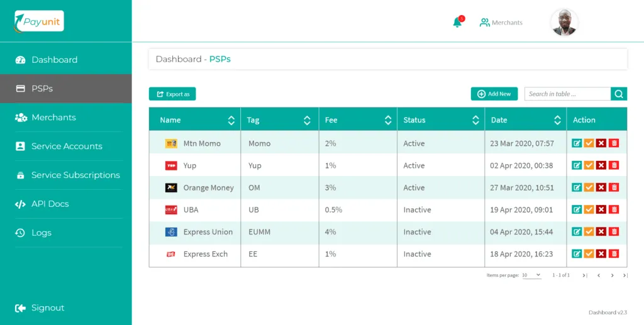Image resolution: width=644 pixels, height=325 pixels.
Task: Click the Express Union name cell
Action: (195, 232)
